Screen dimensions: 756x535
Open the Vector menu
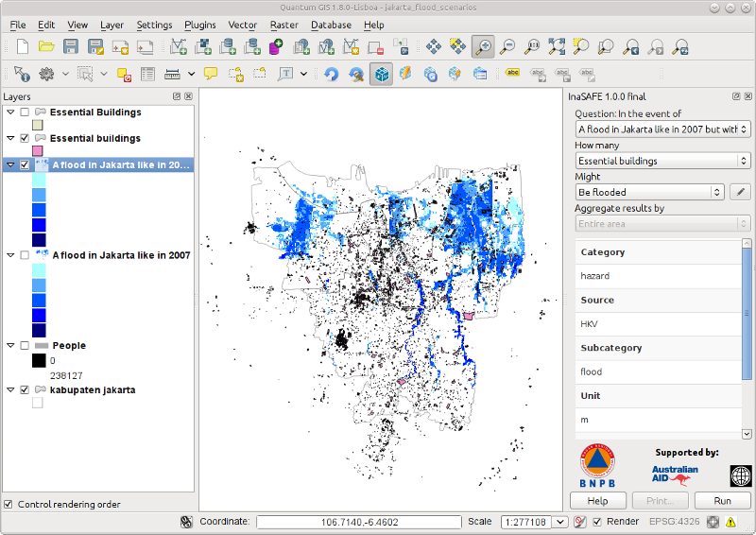pos(243,25)
